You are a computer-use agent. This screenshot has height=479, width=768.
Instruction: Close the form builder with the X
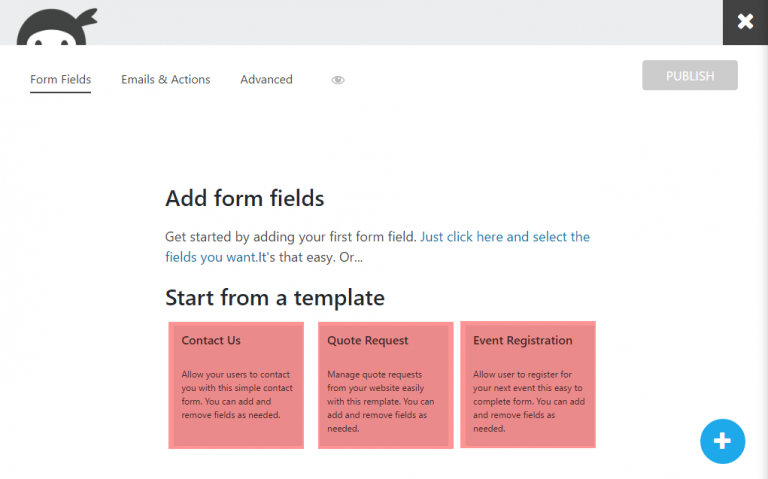pos(745,22)
